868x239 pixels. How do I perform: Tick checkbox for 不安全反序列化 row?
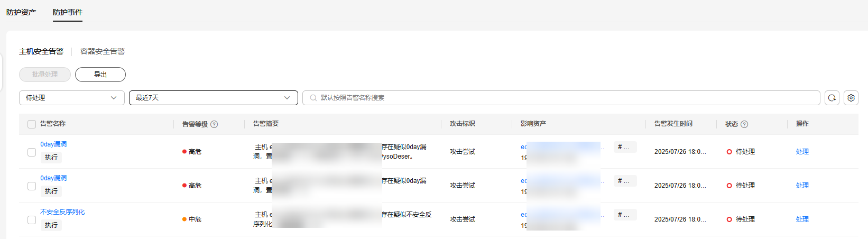32,219
